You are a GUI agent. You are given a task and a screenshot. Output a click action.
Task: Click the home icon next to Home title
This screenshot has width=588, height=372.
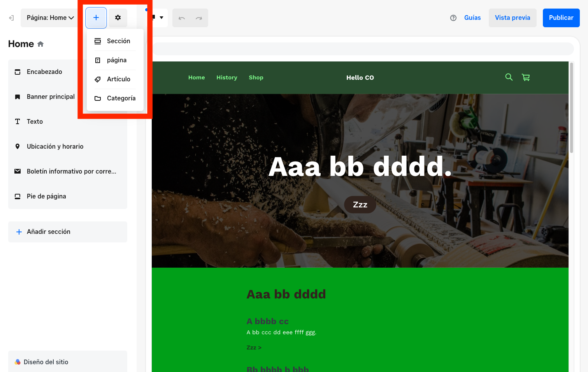(40, 44)
